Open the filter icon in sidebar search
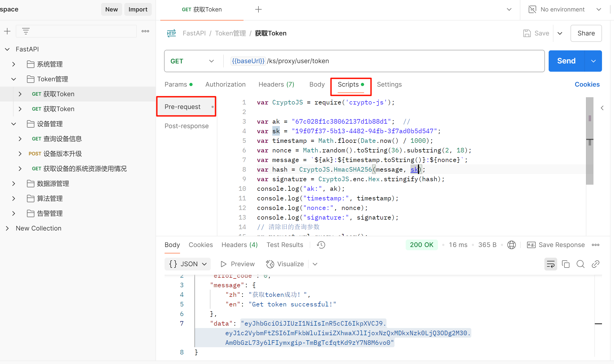The width and height of the screenshot is (614, 364). 26,31
